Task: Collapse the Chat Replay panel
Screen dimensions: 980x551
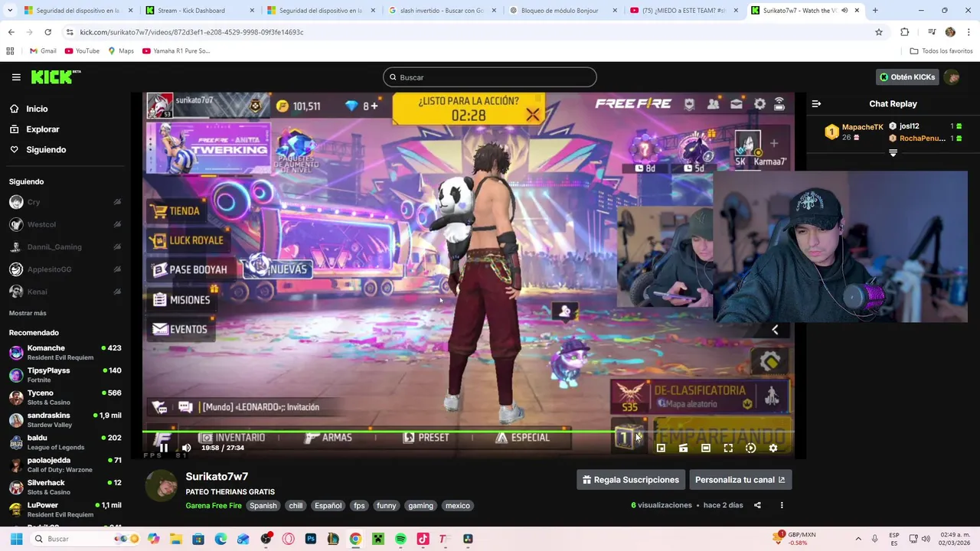Action: [x=816, y=103]
